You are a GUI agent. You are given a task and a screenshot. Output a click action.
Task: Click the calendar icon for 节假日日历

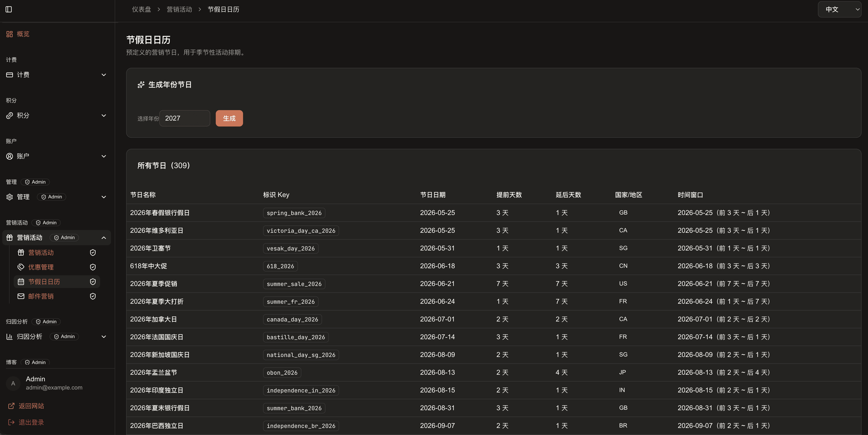(x=21, y=282)
